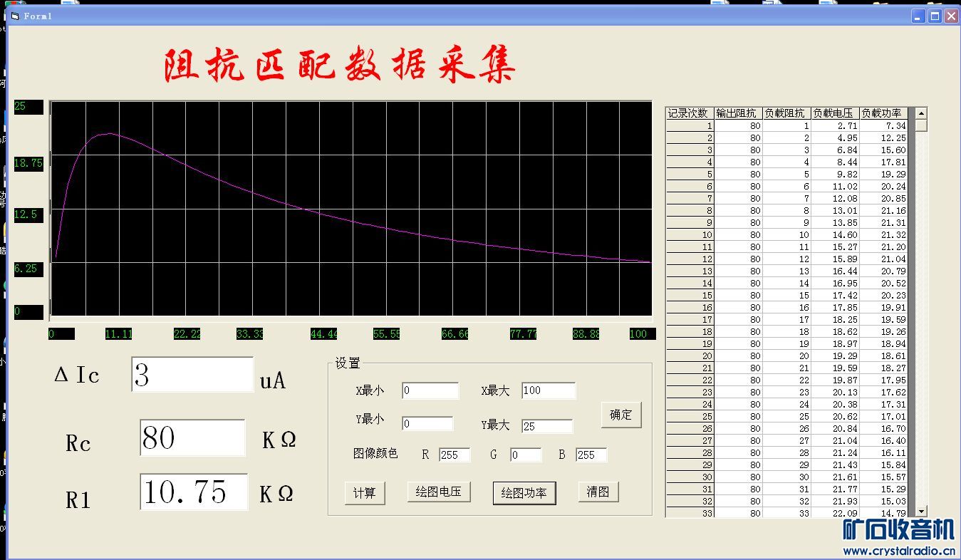The image size is (961, 560).
Task: Click the 绘图电压 button
Action: tap(438, 492)
